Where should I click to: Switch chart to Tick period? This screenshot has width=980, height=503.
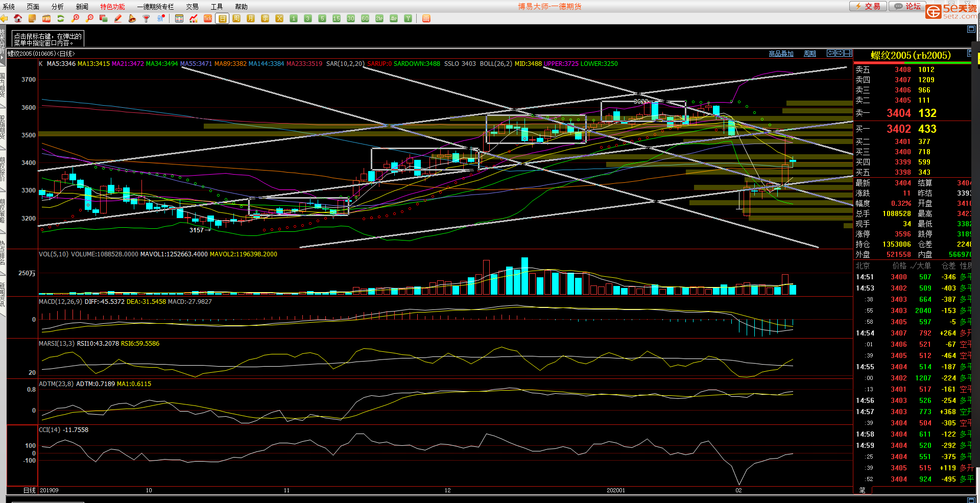(208, 18)
